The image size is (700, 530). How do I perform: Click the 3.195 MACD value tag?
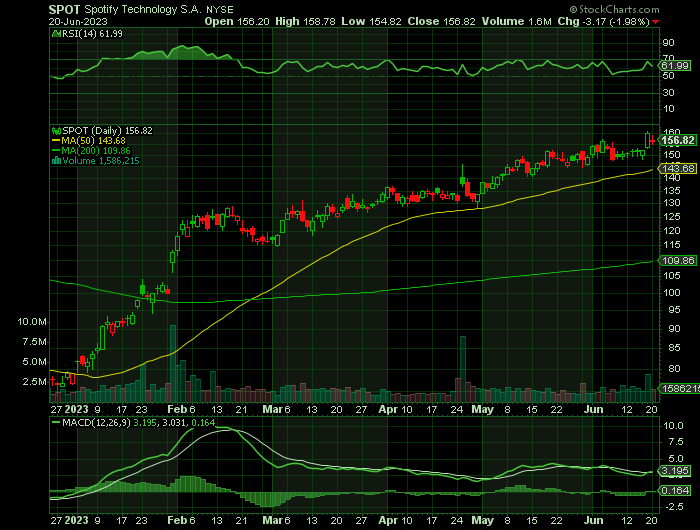pos(675,471)
